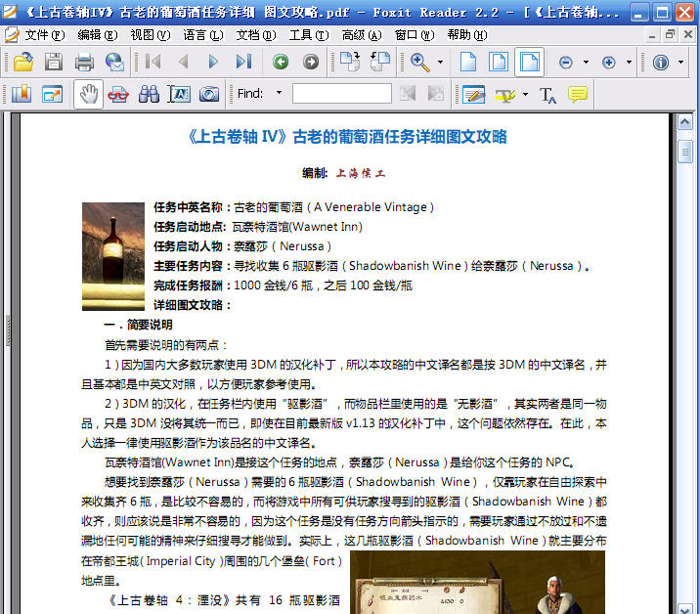Click the pop-out window arrow icon
Screen dimensions: 700x614
(52, 94)
